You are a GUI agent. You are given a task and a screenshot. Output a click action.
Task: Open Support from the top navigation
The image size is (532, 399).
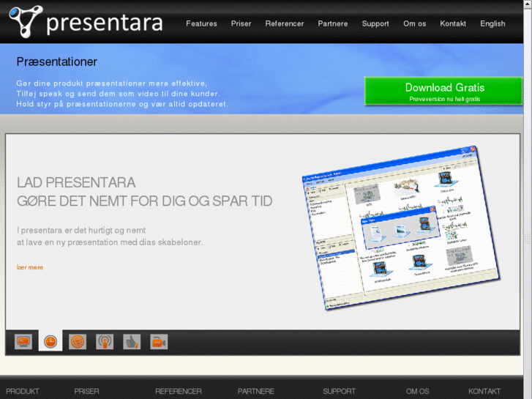pos(375,23)
